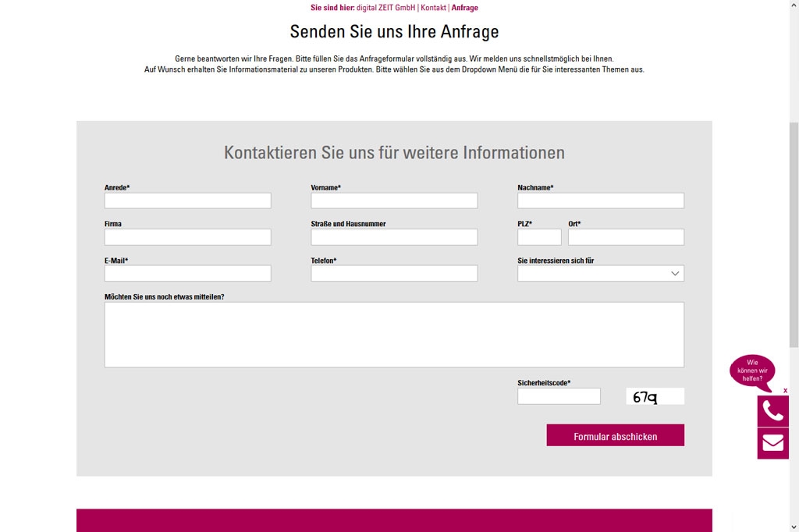The height and width of the screenshot is (532, 799).
Task: Open the 'Kontakt' breadcrumb link
Action: click(433, 8)
